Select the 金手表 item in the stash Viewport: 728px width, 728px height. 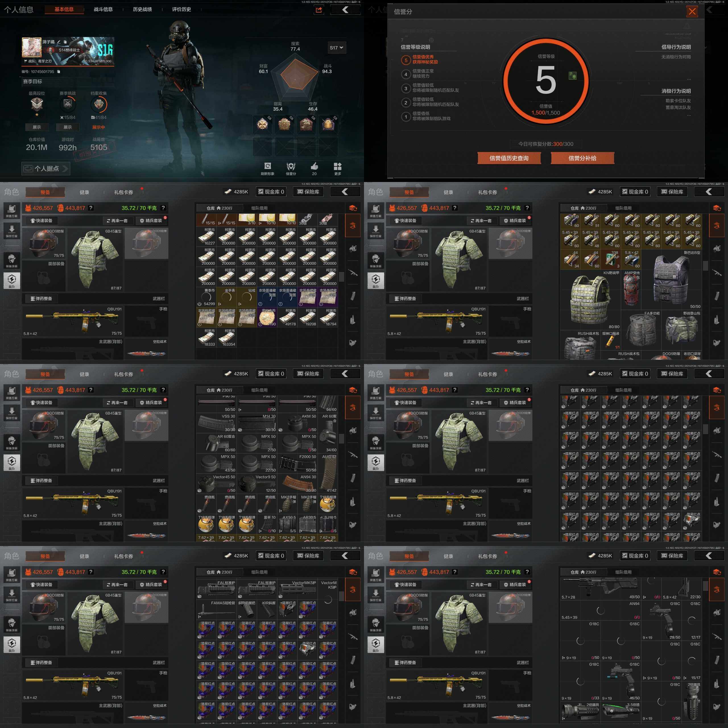point(227,297)
